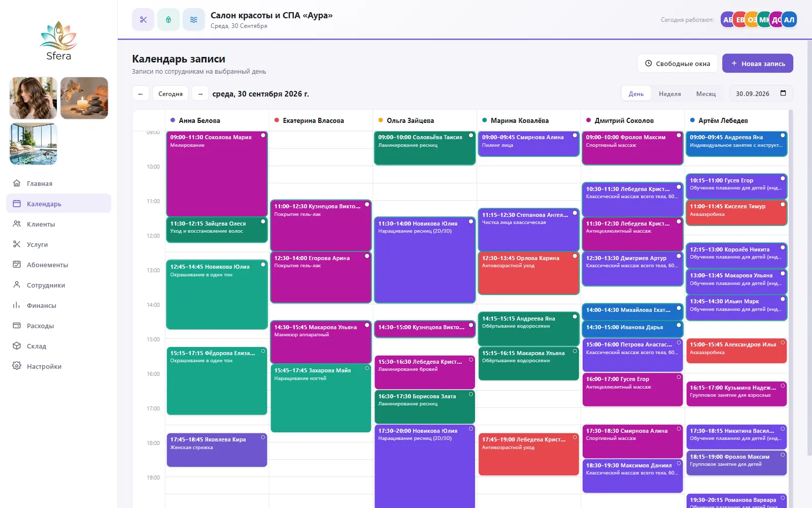Screen dimensions: 812x508
Task: Toggle status circle on Егорова Арина appointment
Action: [x=367, y=256]
